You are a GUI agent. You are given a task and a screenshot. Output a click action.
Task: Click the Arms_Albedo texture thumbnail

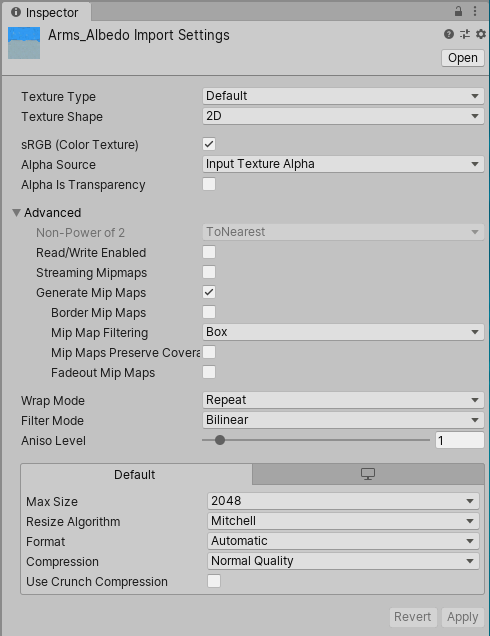[24, 43]
